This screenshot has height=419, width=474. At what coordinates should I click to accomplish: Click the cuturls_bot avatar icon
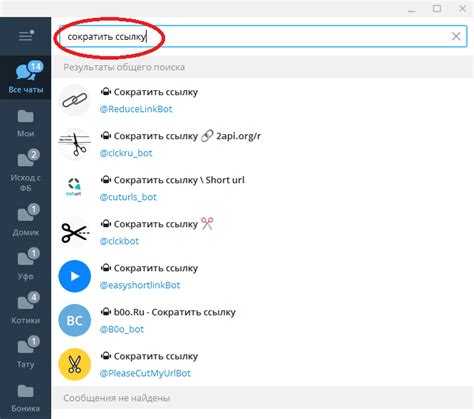[x=75, y=188]
